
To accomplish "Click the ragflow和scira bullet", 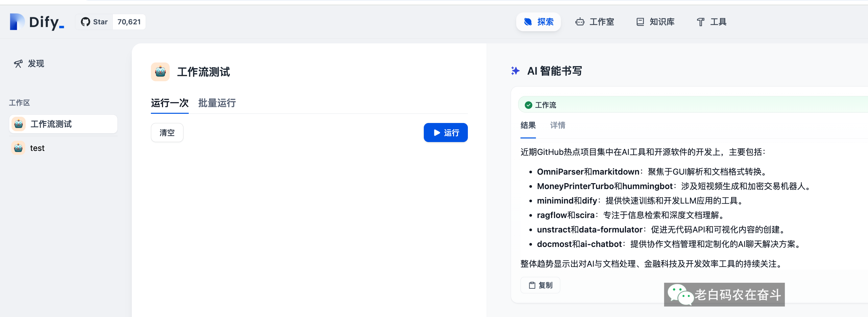I will [632, 215].
